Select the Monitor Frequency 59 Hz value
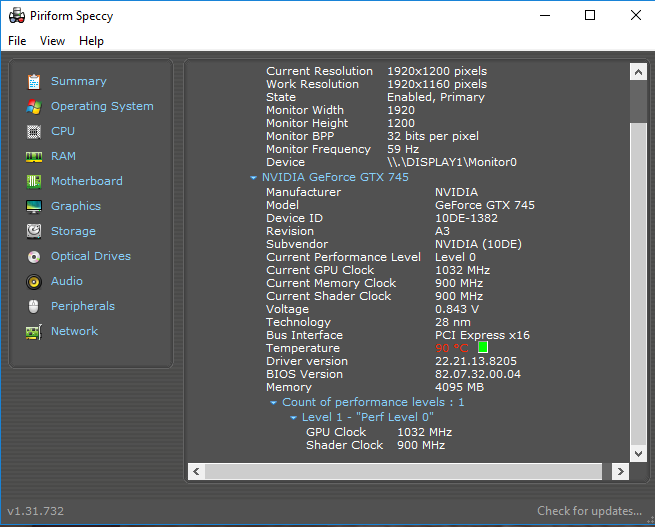The width and height of the screenshot is (655, 527). (x=403, y=149)
